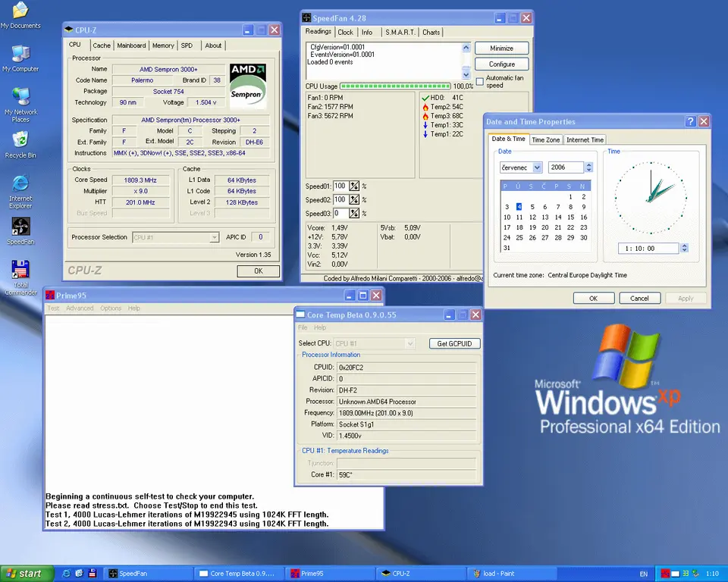This screenshot has width=728, height=582.
Task: Click the HD0 green checkmark icon in SpeedFan
Action: pyautogui.click(x=425, y=98)
